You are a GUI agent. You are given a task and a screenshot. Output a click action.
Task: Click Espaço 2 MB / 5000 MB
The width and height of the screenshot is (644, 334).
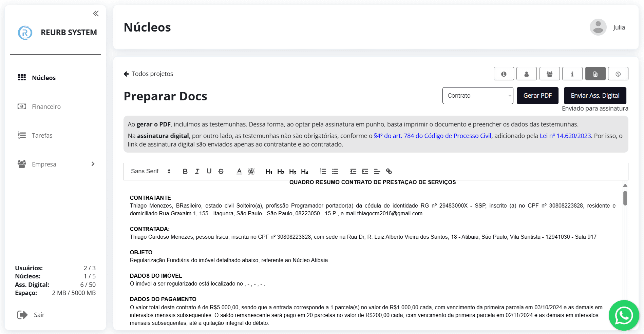[55, 293]
